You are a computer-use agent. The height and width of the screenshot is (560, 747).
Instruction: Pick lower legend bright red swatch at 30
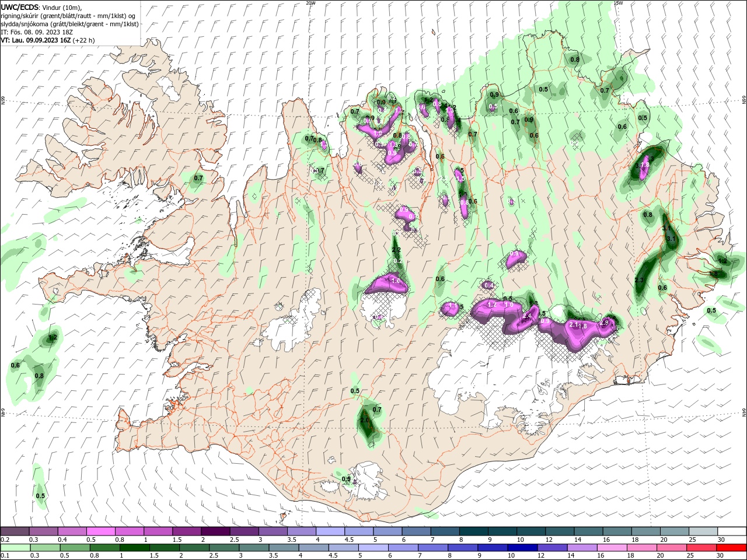point(731,548)
